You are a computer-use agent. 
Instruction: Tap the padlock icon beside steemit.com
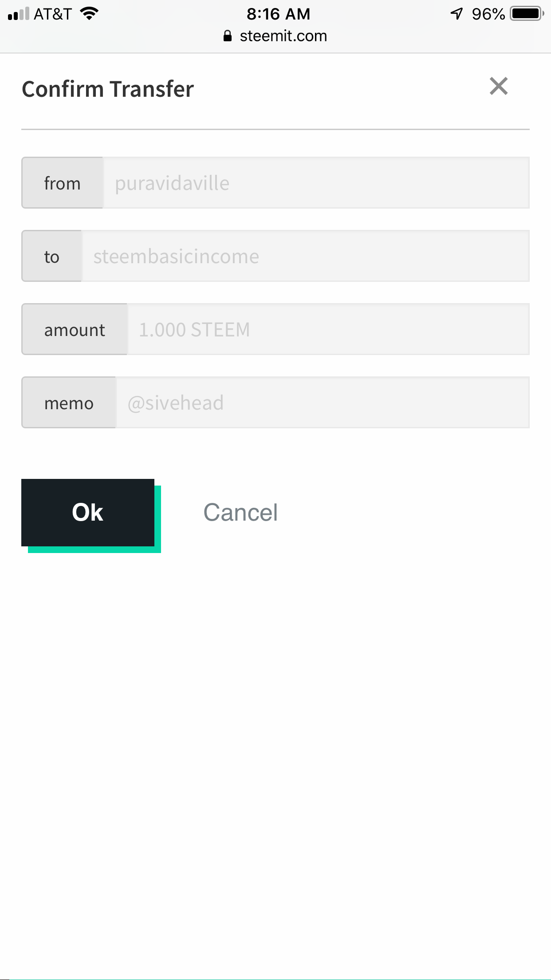[x=228, y=36]
